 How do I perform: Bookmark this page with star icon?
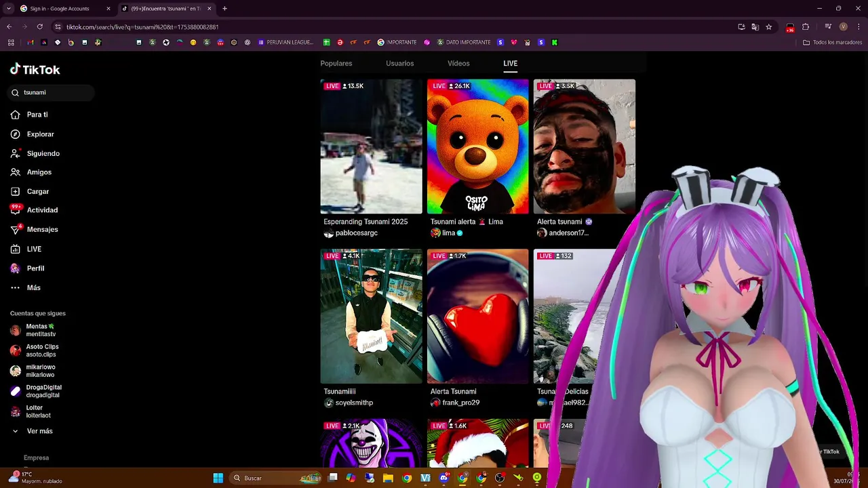click(x=768, y=26)
